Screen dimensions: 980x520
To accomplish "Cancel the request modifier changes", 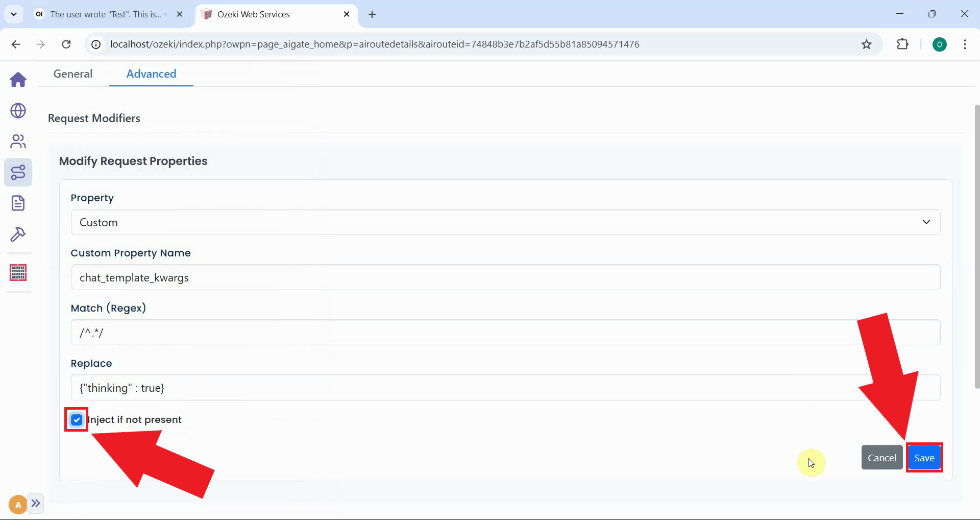I will [x=881, y=457].
